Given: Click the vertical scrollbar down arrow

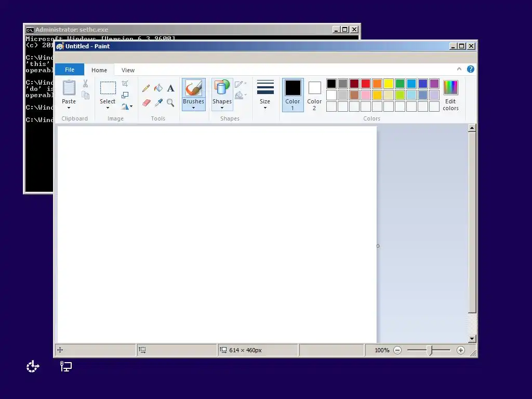Looking at the screenshot, I should click(472, 339).
